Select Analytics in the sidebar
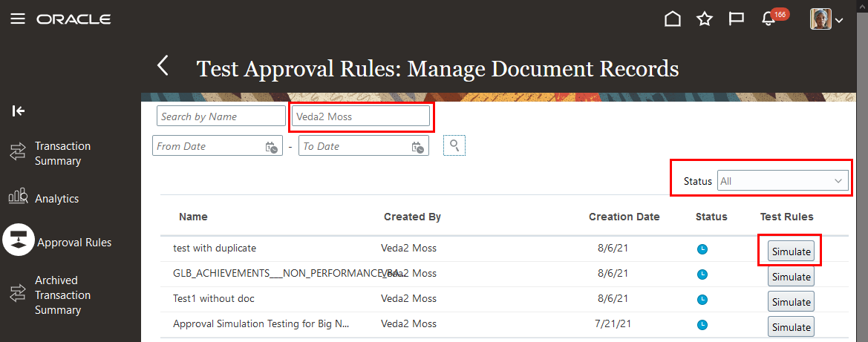Screen dimensions: 868x342 56,199
